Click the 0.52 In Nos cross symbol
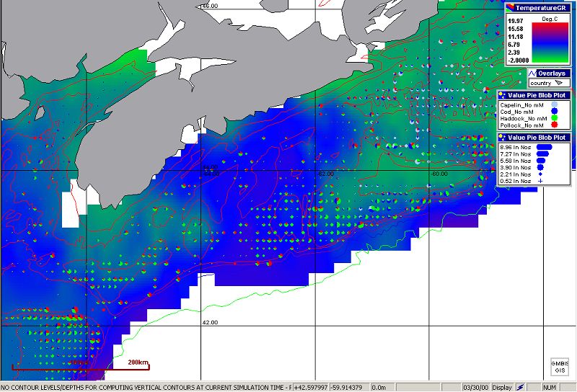 (x=539, y=181)
